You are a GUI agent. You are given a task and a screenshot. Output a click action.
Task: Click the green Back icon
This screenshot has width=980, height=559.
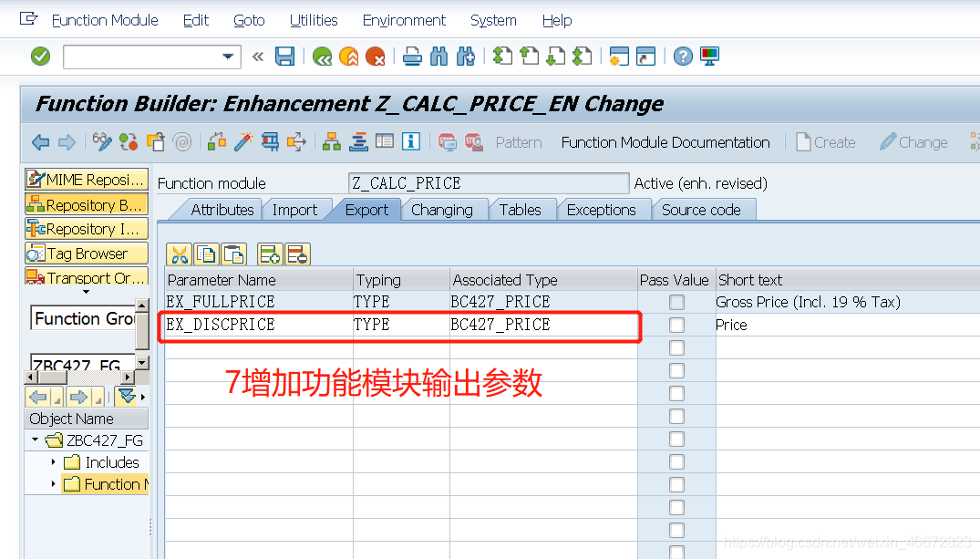pos(322,57)
